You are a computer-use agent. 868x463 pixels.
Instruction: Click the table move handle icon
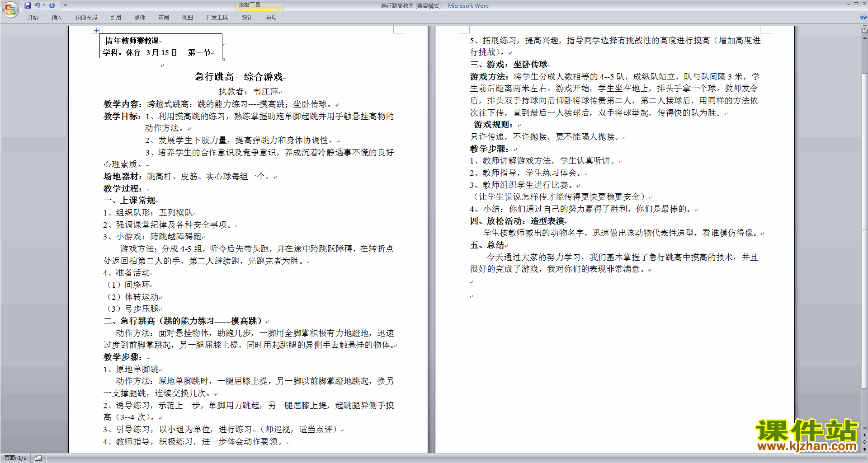point(96,30)
